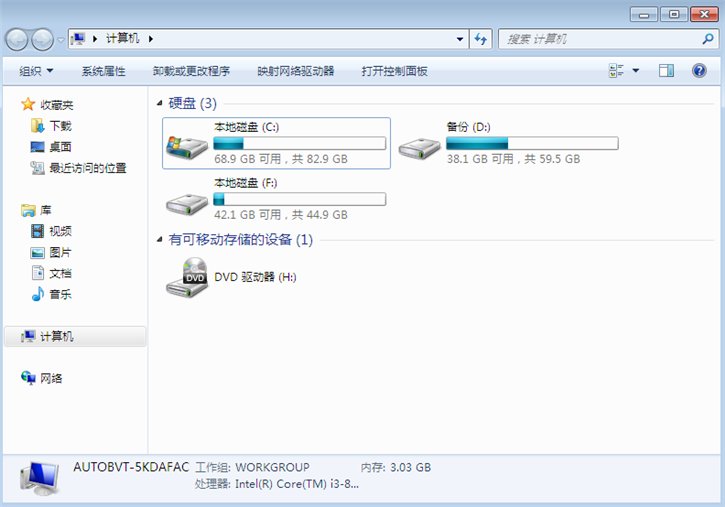Open the 备份 (D:) drive icon
Image resolution: width=725 pixels, height=507 pixels.
418,145
